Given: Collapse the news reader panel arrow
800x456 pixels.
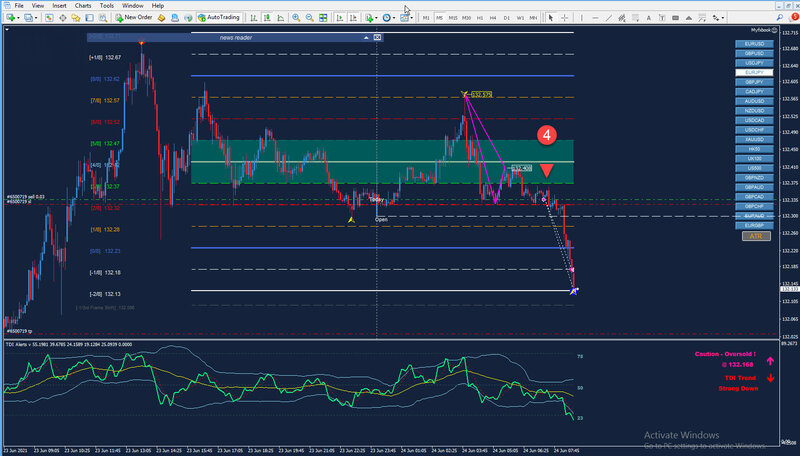Looking at the screenshot, I should (x=366, y=37).
